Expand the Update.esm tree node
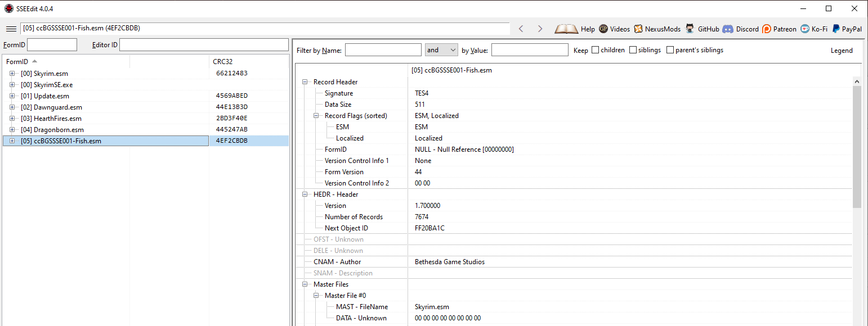The image size is (868, 326). (x=12, y=96)
